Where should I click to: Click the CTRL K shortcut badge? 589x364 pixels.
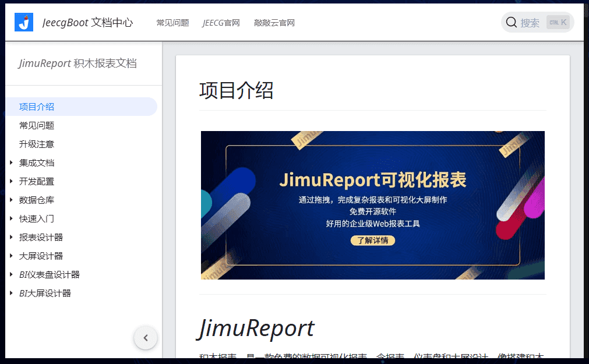(558, 23)
